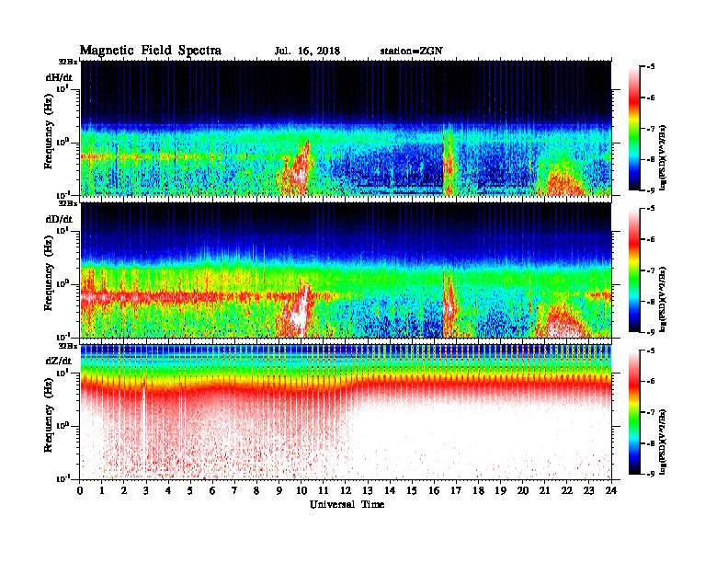
Task: Click the '32Hz' label atop the dD/dt panel
Action: tap(68, 203)
